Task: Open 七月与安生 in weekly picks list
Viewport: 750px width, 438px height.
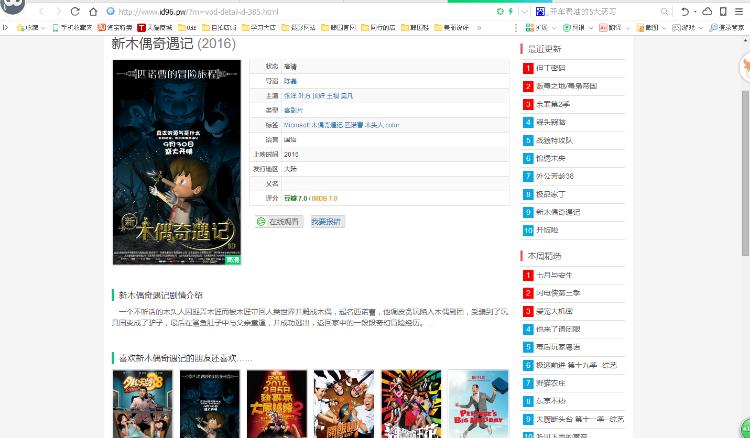Action: 554,275
